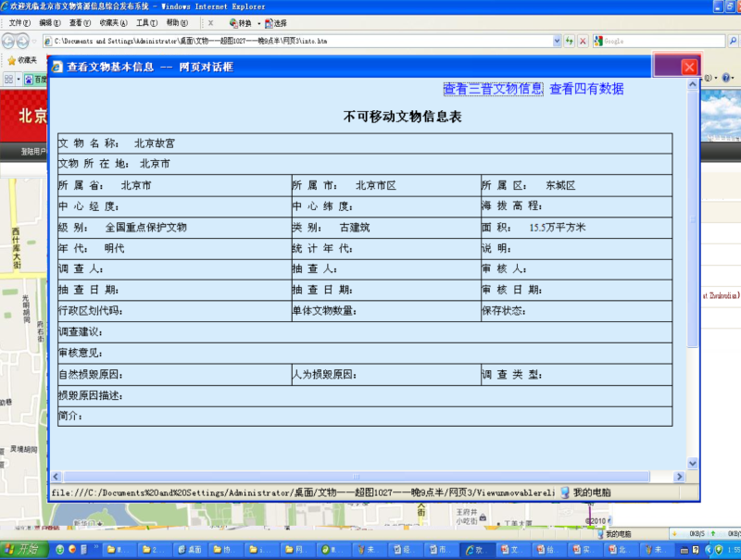Click the 中心纬度 label
The width and height of the screenshot is (741, 560).
322,206
